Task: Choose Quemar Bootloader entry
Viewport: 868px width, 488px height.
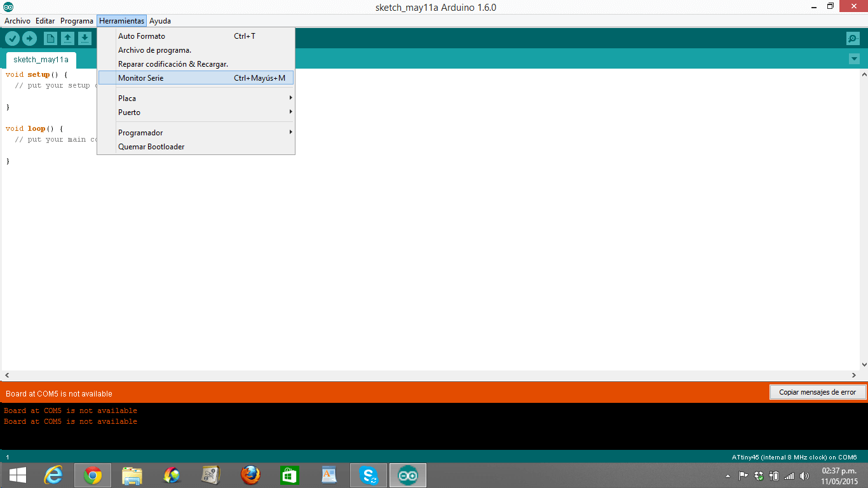Action: pyautogui.click(x=196, y=147)
